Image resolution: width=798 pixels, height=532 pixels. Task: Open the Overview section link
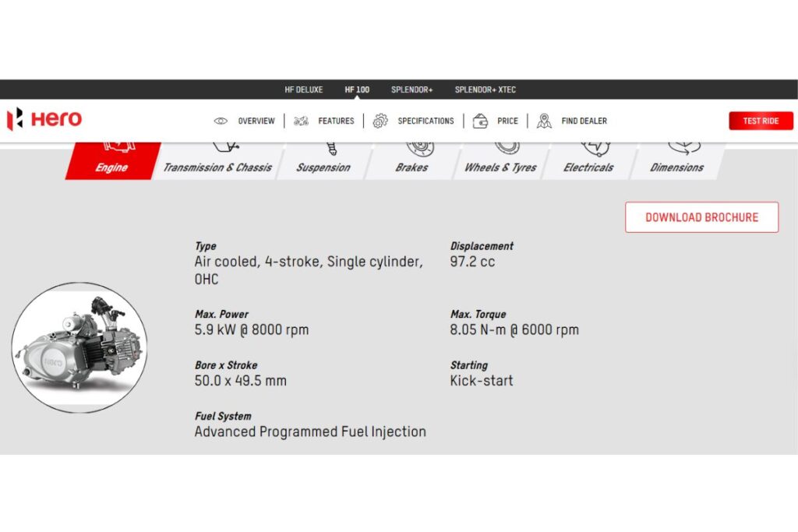(x=256, y=121)
